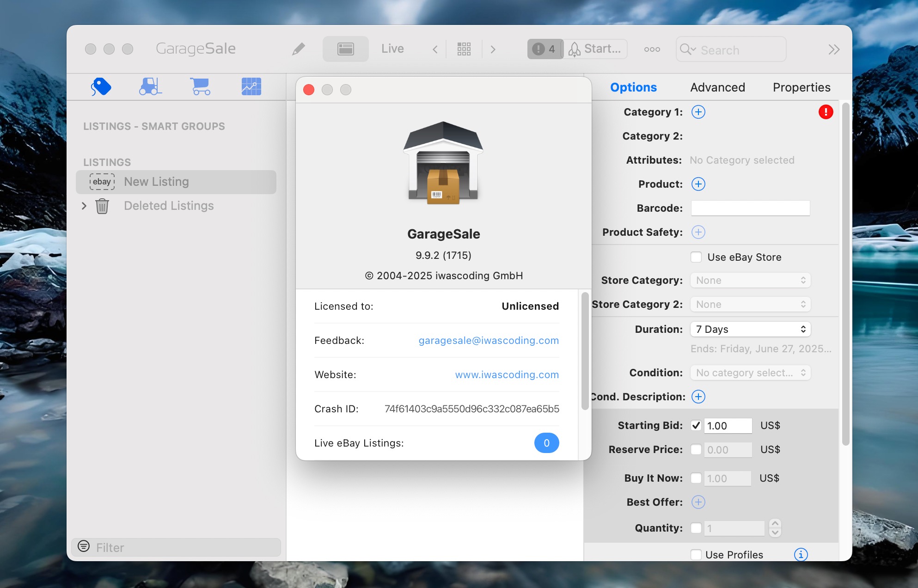This screenshot has width=918, height=588.
Task: Add a Product with plus button
Action: (x=698, y=184)
